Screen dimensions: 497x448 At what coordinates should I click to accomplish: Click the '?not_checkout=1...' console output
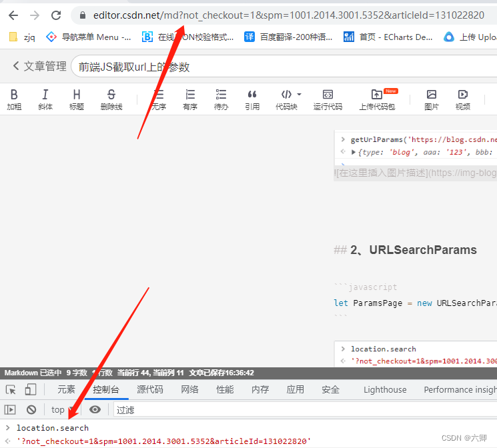[163, 441]
